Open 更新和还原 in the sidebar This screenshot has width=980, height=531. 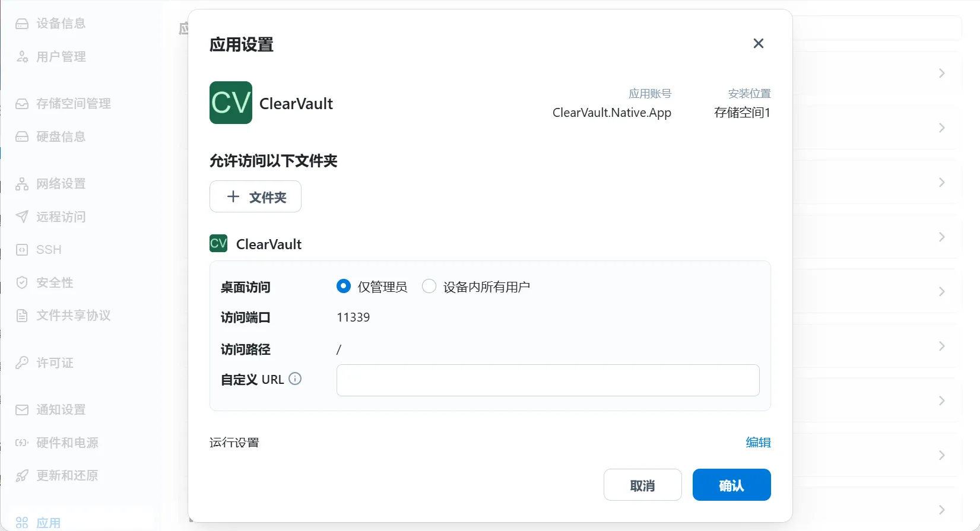pyautogui.click(x=57, y=476)
